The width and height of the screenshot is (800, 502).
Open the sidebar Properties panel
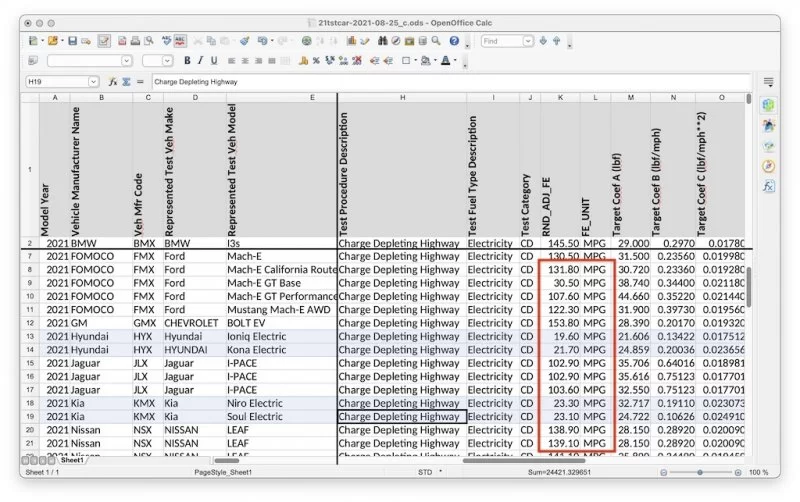click(768, 105)
